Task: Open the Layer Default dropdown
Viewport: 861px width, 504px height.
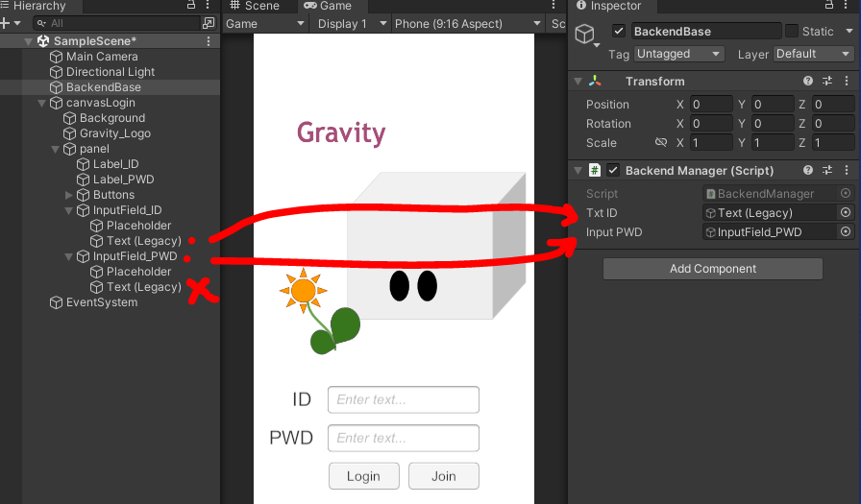Action: (814, 54)
